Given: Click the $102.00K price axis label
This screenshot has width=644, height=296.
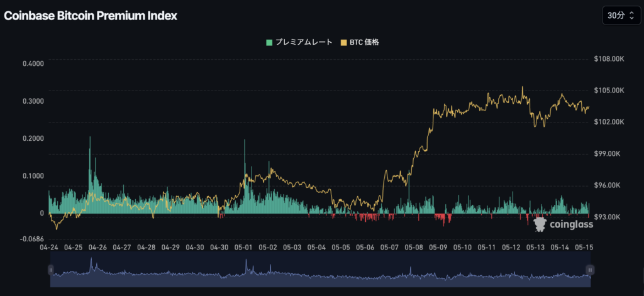Looking at the screenshot, I should [x=609, y=123].
